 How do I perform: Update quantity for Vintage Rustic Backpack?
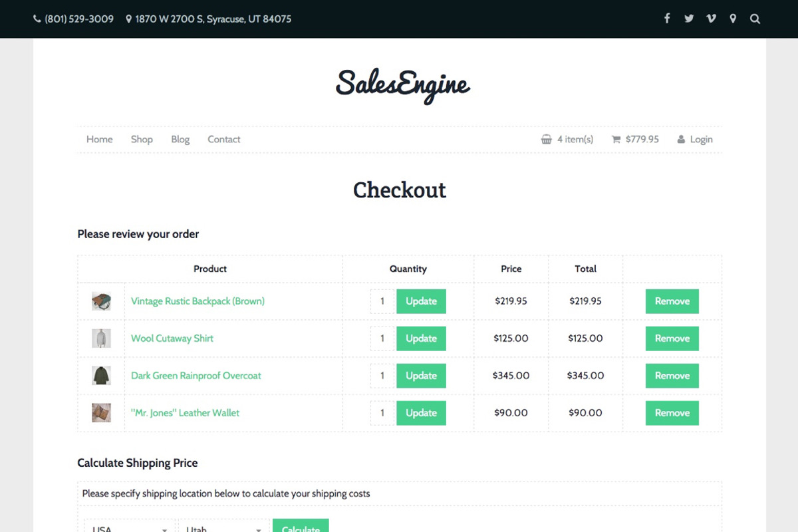[422, 301]
